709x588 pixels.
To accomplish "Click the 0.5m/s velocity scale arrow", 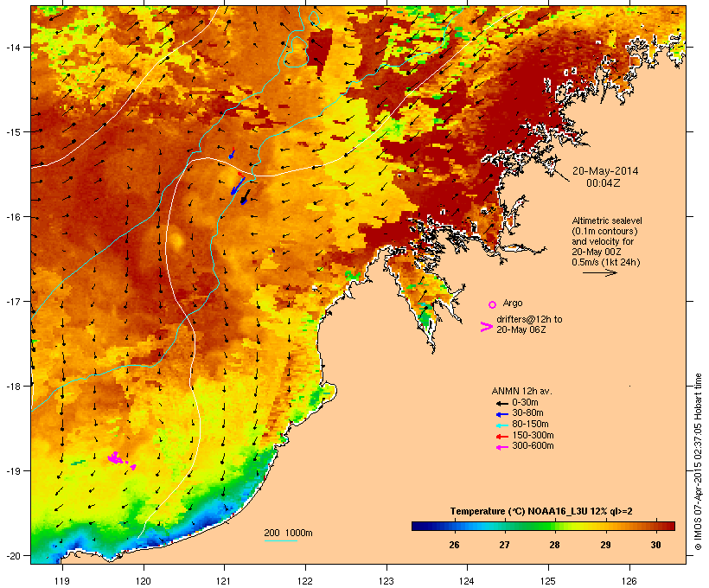I will point(599,272).
